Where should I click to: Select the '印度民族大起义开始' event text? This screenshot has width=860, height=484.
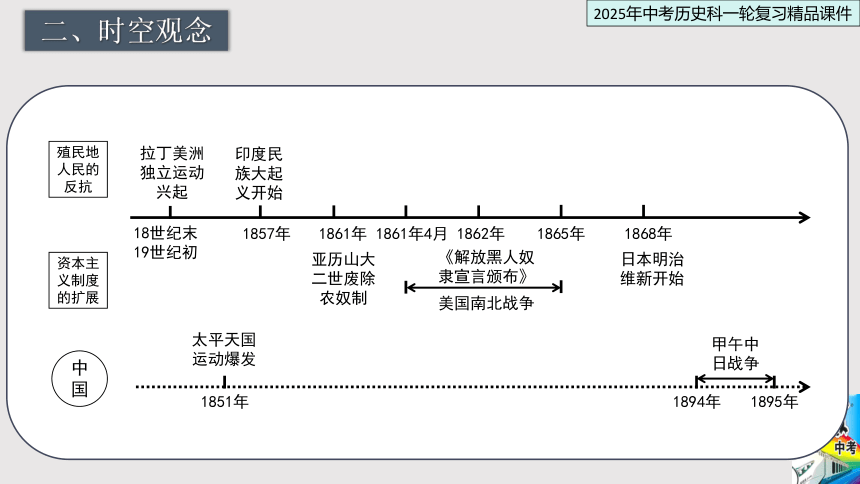(258, 173)
